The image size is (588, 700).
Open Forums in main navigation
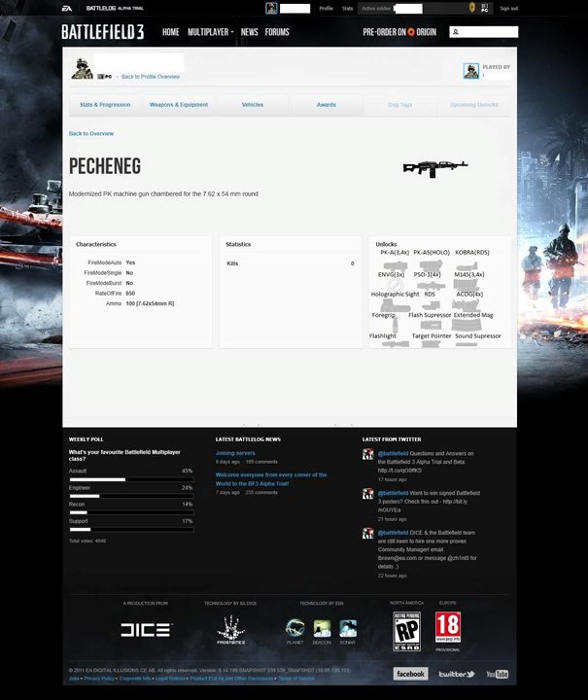(x=277, y=32)
